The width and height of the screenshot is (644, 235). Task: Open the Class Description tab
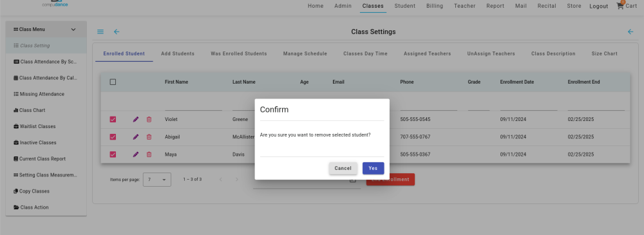tap(553, 54)
